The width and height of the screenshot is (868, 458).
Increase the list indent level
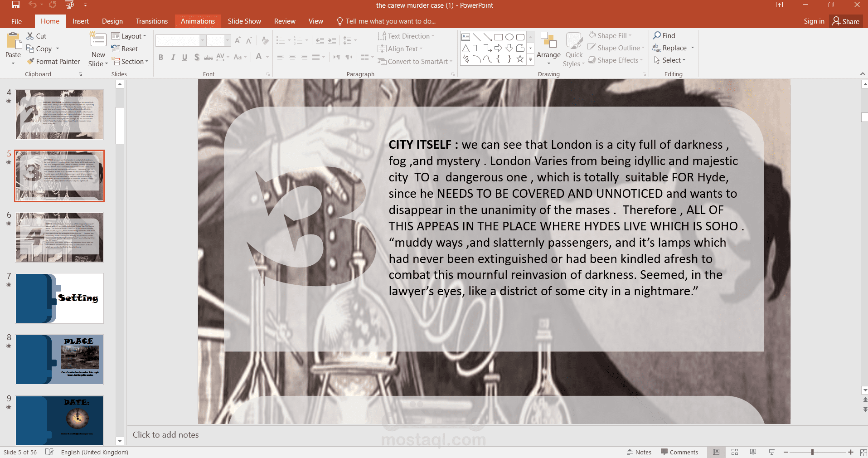point(332,41)
